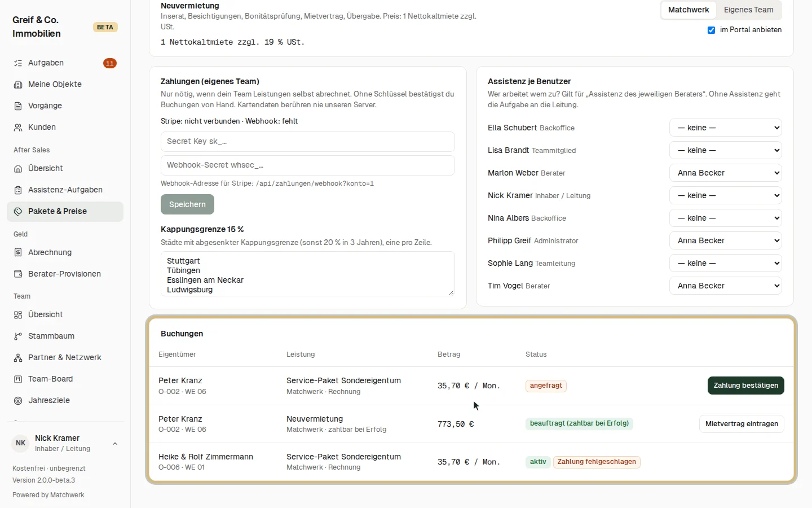Toggle the 'im Portal anbieten' checkbox
Screen dimensions: 812x508
coord(712,30)
